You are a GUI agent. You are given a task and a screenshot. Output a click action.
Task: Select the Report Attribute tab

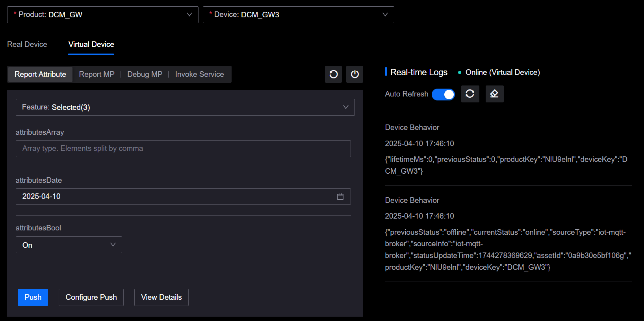[40, 74]
